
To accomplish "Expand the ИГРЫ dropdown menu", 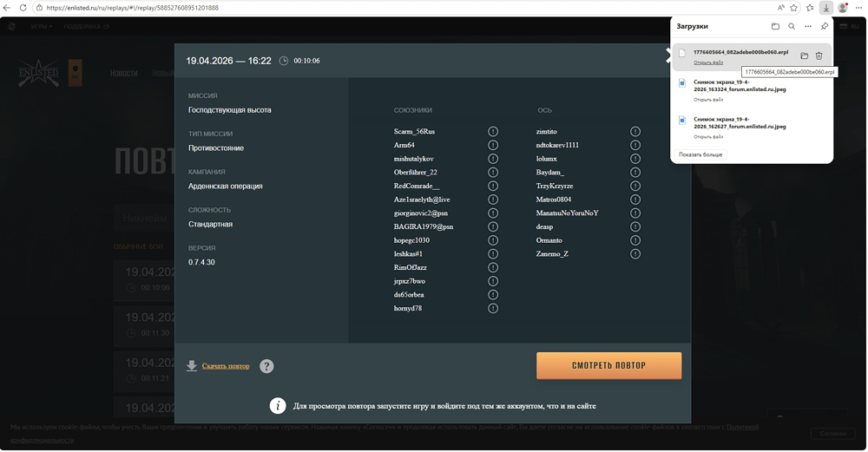I will point(41,27).
